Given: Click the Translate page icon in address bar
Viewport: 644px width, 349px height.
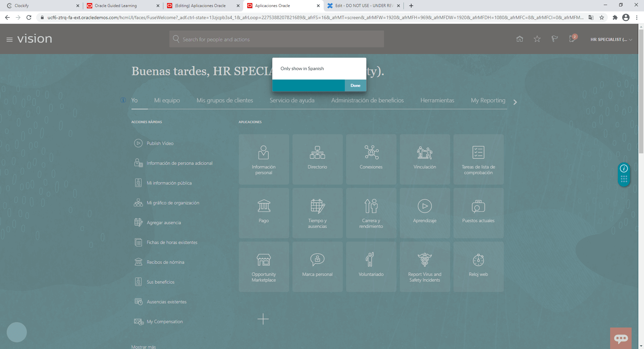Looking at the screenshot, I should click(591, 17).
